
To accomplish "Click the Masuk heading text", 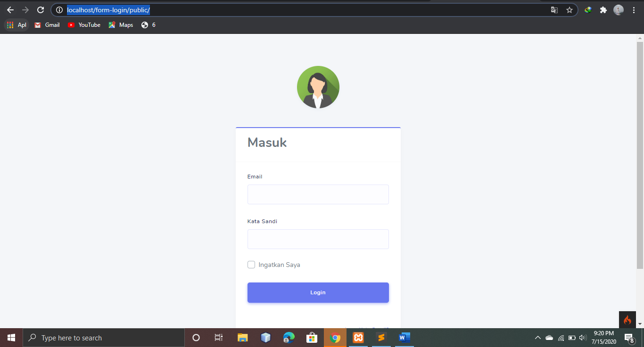I will [267, 142].
